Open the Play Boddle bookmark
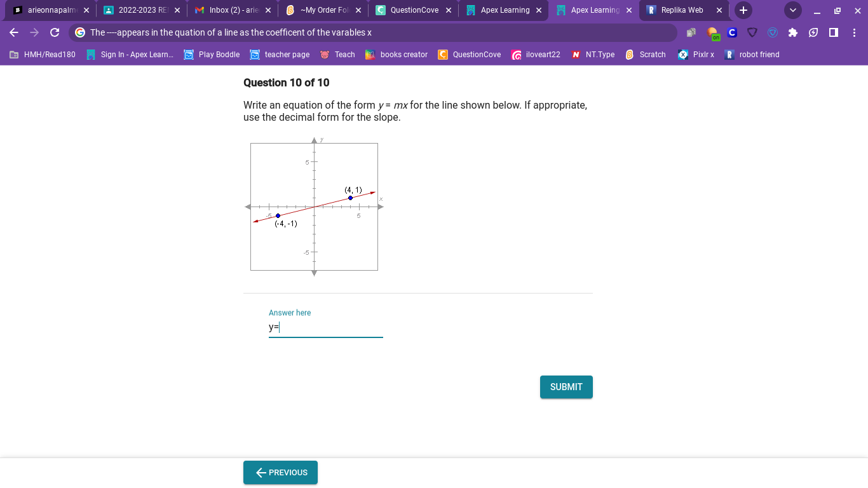The width and height of the screenshot is (868, 488). click(212, 55)
